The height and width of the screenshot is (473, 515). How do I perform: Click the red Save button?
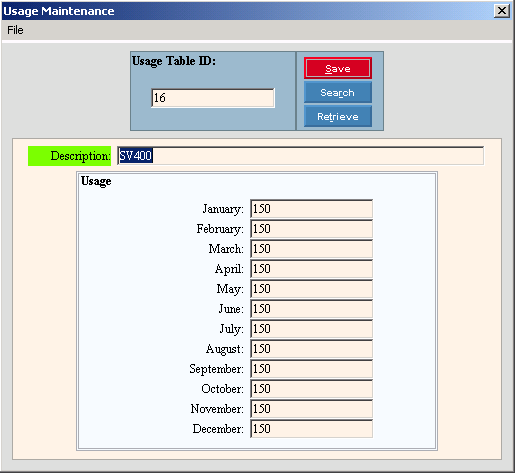click(x=338, y=68)
